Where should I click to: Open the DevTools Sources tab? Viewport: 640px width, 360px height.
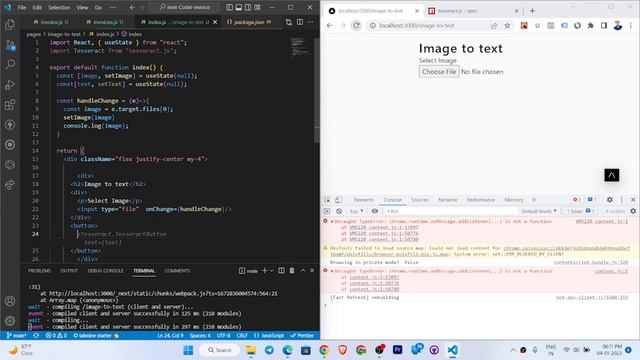coord(420,200)
